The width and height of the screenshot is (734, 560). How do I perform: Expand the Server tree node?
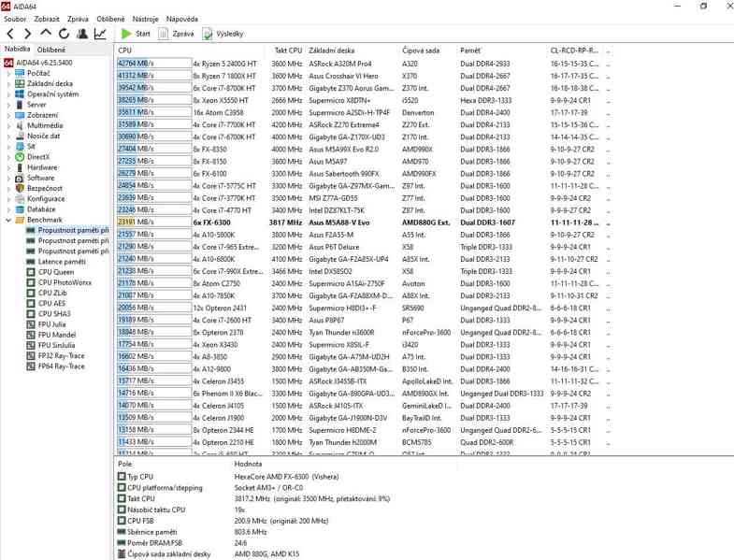click(8, 105)
